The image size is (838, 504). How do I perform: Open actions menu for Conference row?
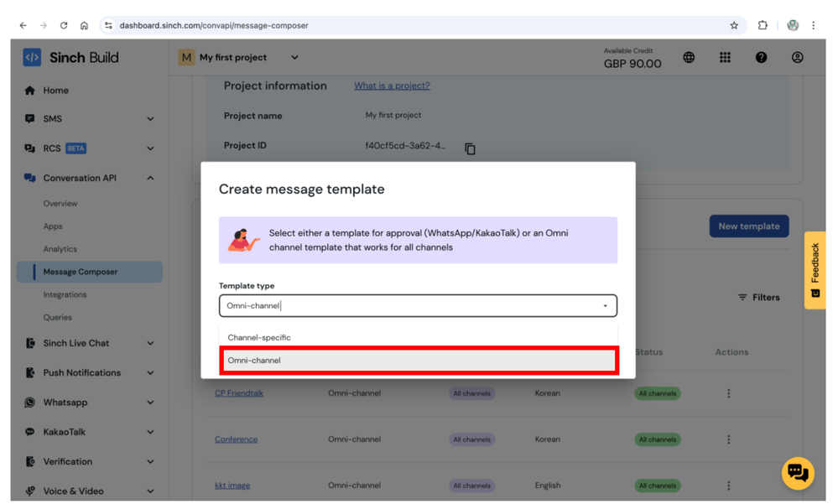tap(728, 439)
